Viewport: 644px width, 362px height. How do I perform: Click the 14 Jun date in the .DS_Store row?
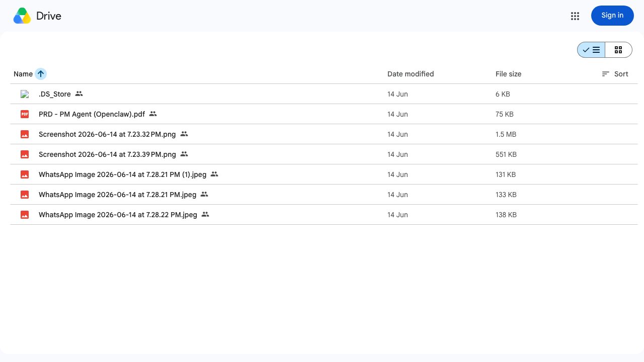coord(397,94)
